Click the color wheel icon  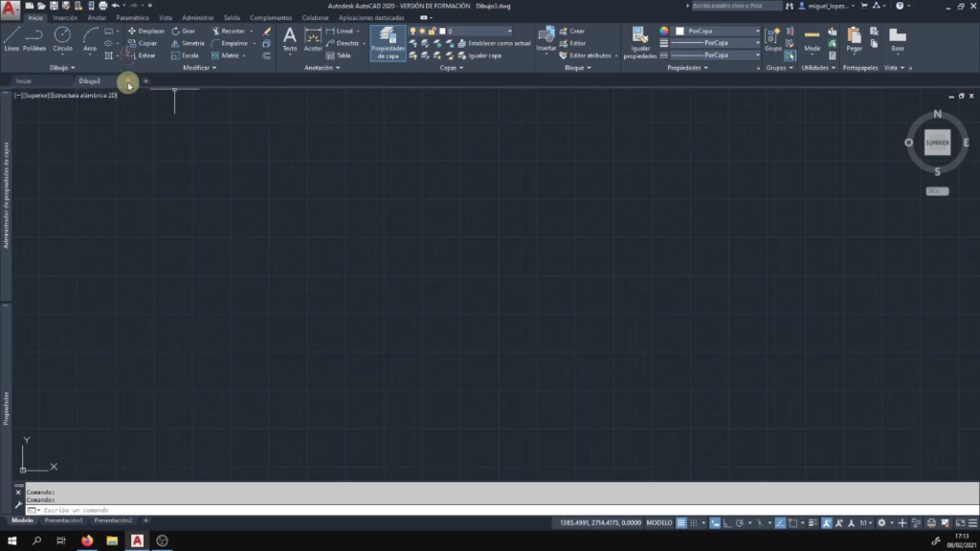coord(664,31)
